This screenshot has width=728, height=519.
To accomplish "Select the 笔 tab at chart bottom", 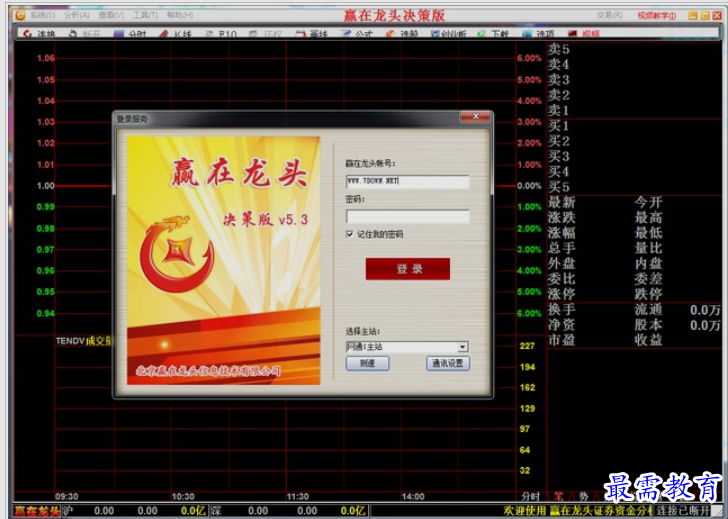I will (559, 496).
